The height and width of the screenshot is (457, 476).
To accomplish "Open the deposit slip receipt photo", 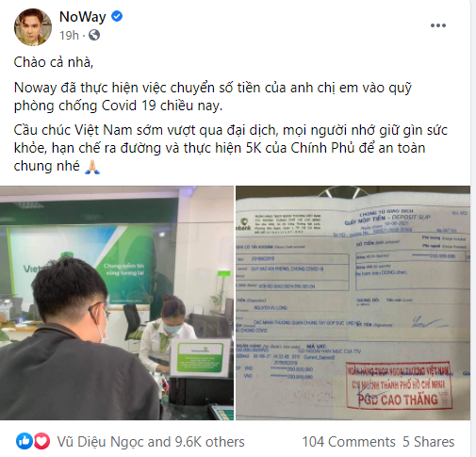I will tap(353, 302).
